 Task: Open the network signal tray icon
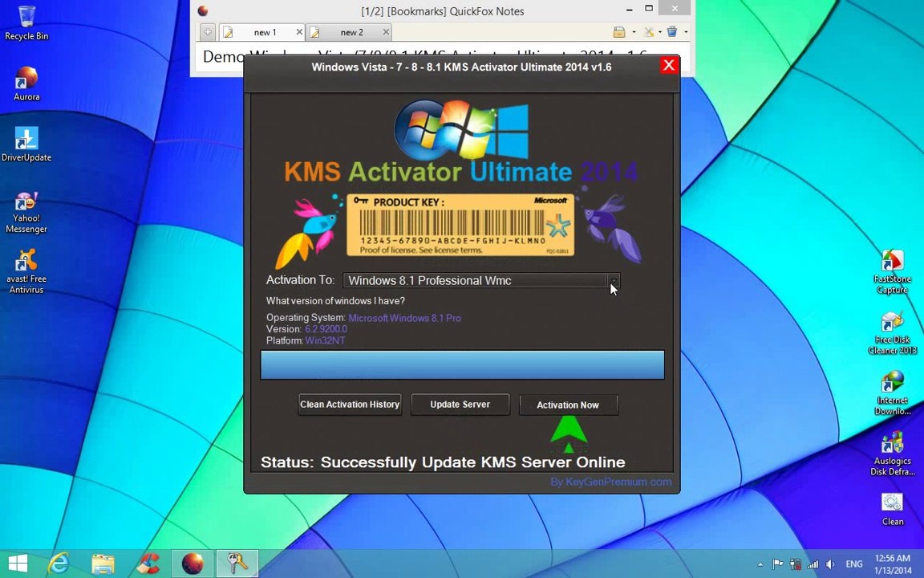pos(813,564)
